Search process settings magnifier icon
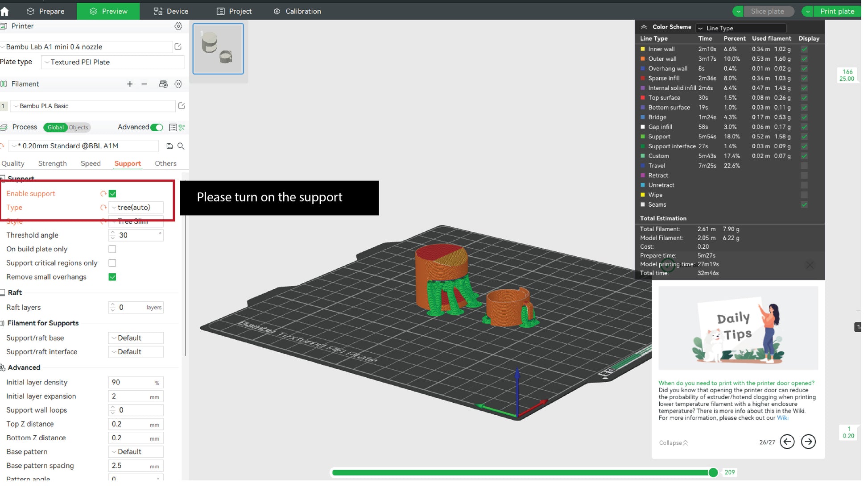 tap(181, 146)
